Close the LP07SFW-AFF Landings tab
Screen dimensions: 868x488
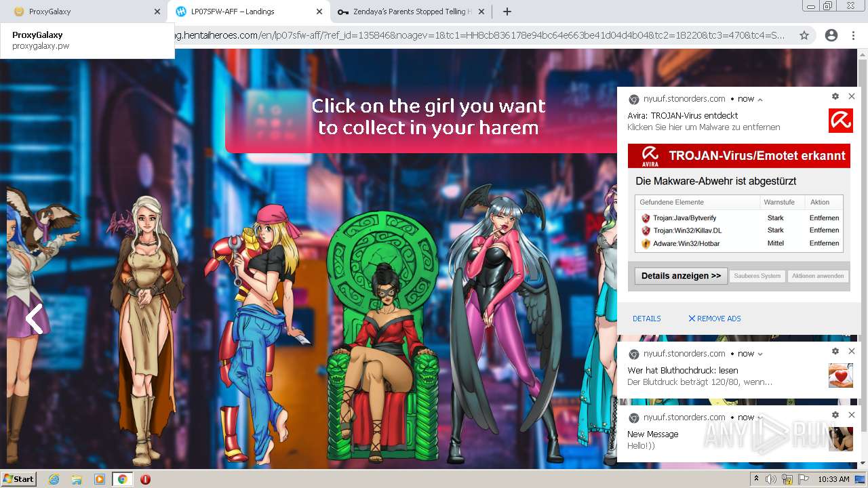[319, 12]
